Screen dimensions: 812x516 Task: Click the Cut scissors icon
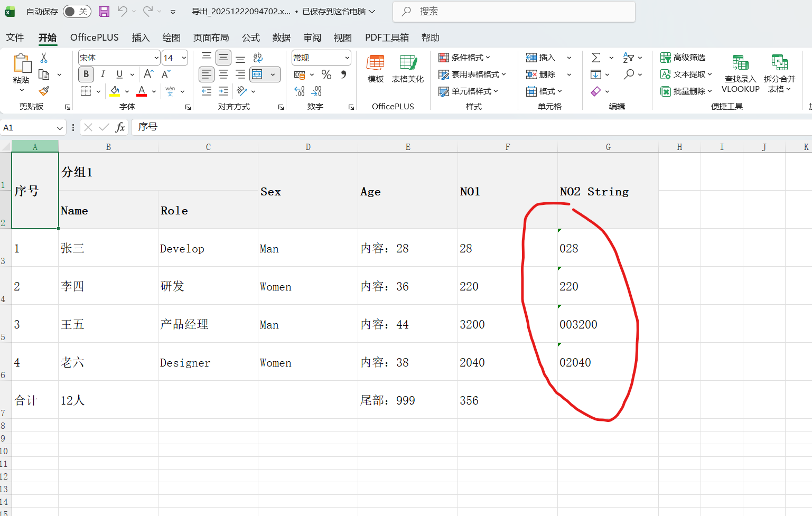click(x=44, y=58)
